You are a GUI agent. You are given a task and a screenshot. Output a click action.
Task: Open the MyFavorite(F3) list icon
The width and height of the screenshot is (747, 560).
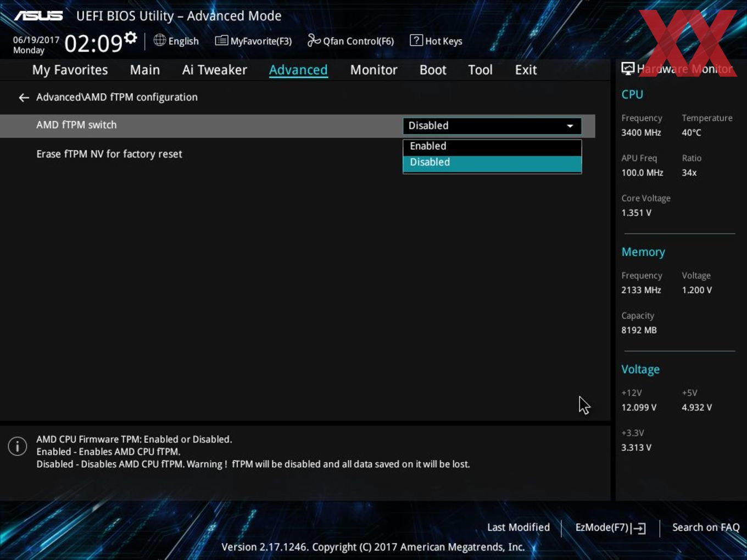point(221,41)
